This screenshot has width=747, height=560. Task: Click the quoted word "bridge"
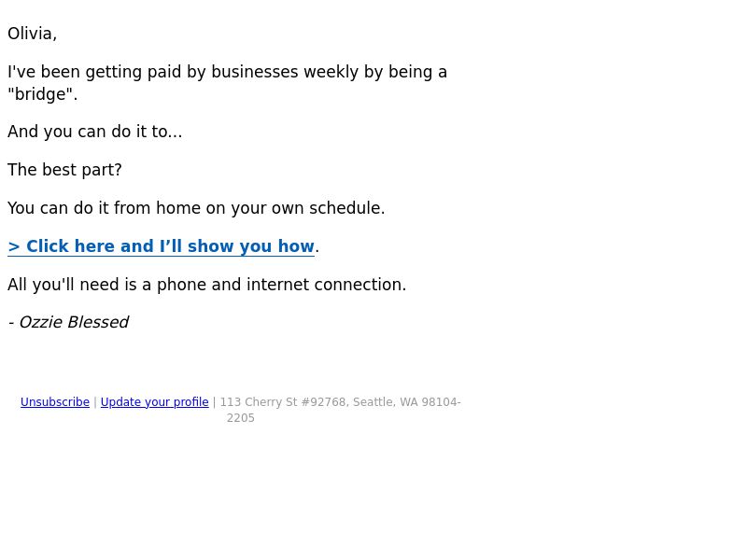(x=41, y=94)
